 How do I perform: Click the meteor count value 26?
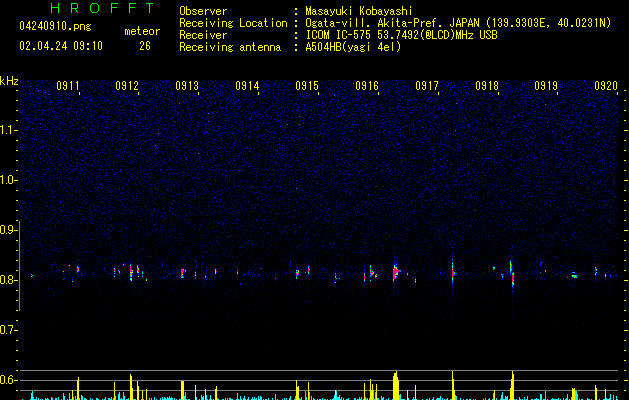click(145, 46)
